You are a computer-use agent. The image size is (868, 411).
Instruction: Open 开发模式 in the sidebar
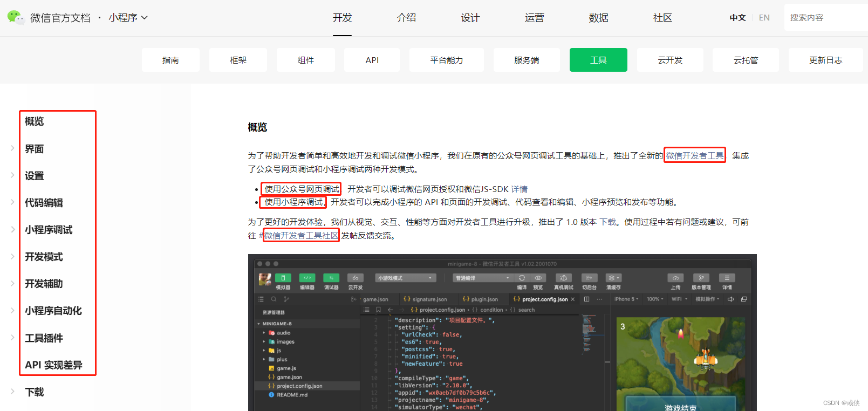coord(44,257)
